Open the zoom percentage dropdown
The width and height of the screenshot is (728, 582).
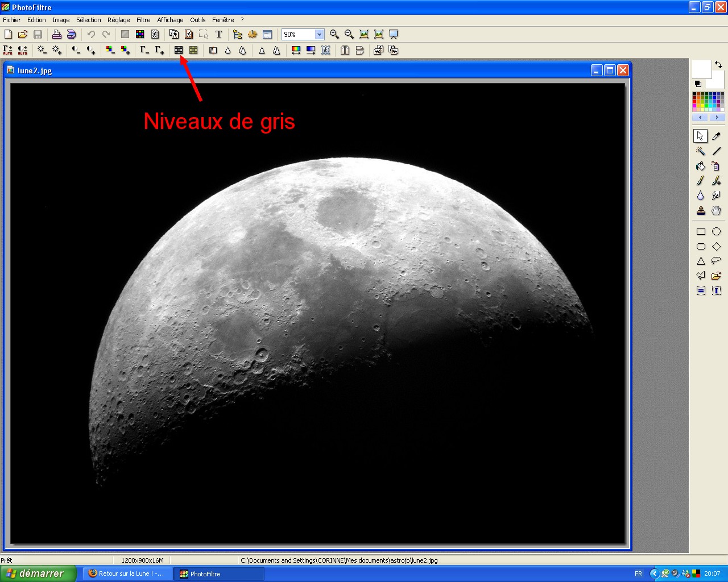[x=319, y=35]
